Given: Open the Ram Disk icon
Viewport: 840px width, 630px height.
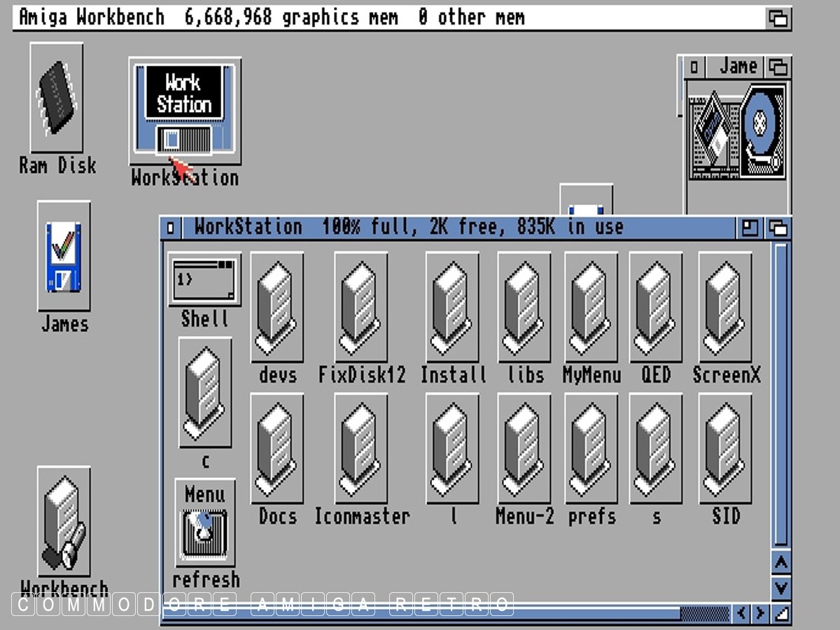Looking at the screenshot, I should point(57,98).
